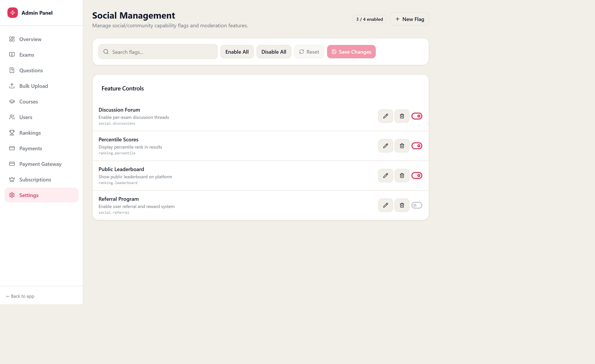Click Discussion Forum title text
Image resolution: width=595 pixels, height=364 pixels.
coord(119,110)
